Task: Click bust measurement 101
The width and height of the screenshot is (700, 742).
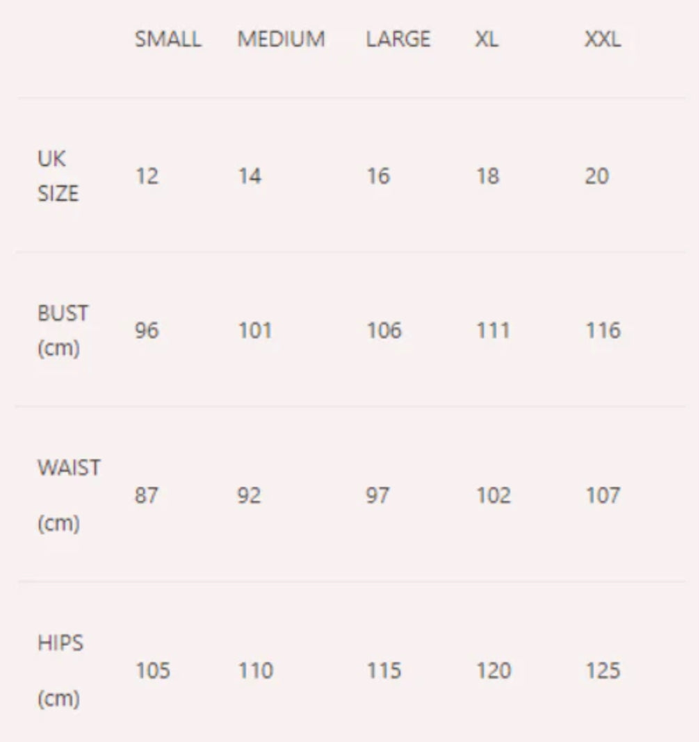Action: click(255, 330)
